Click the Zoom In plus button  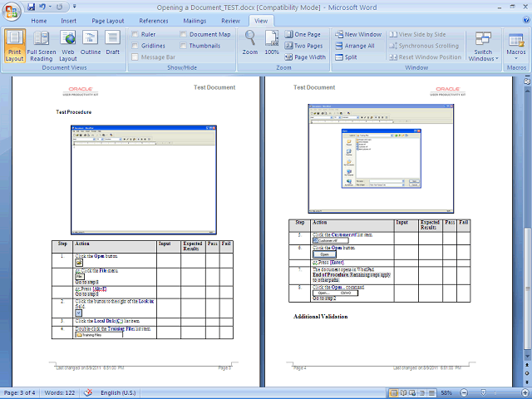tap(525, 393)
